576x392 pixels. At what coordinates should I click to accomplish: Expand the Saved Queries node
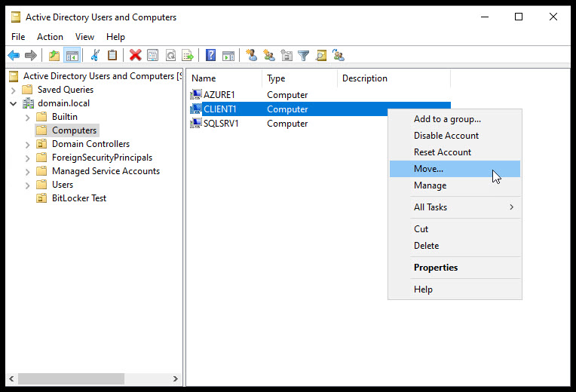tap(14, 90)
